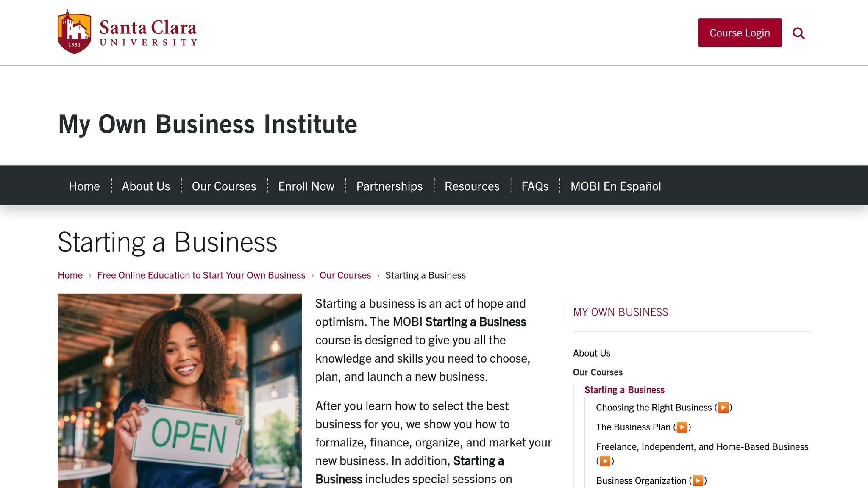Expand Our Courses in the navigation bar
868x488 pixels.
(x=224, y=186)
